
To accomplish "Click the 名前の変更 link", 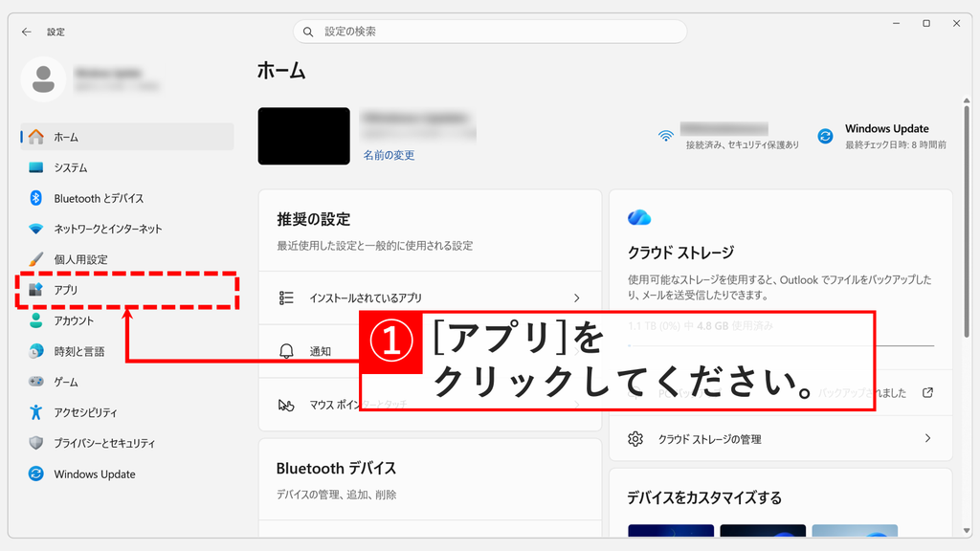I will [x=389, y=155].
